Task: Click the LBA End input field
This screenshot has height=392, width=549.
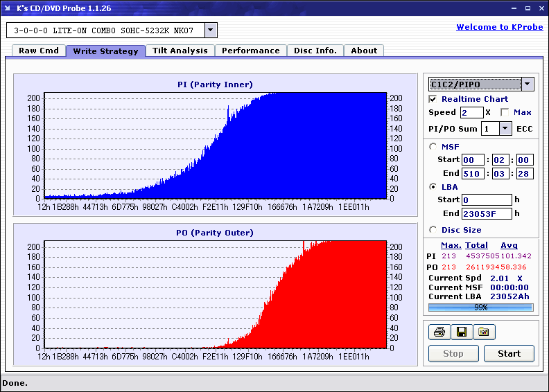Action: coord(487,213)
